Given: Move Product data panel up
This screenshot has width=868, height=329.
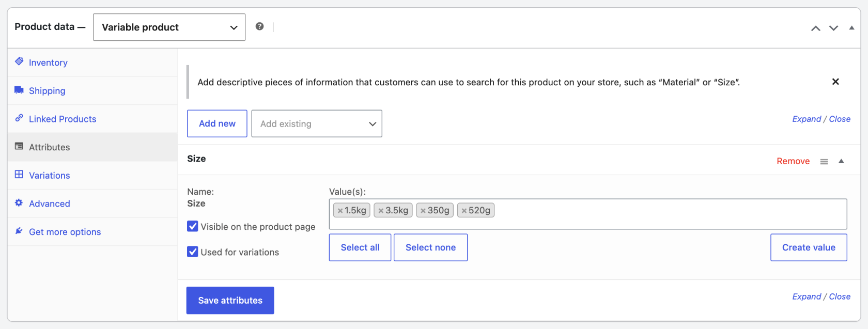Looking at the screenshot, I should click(x=815, y=28).
